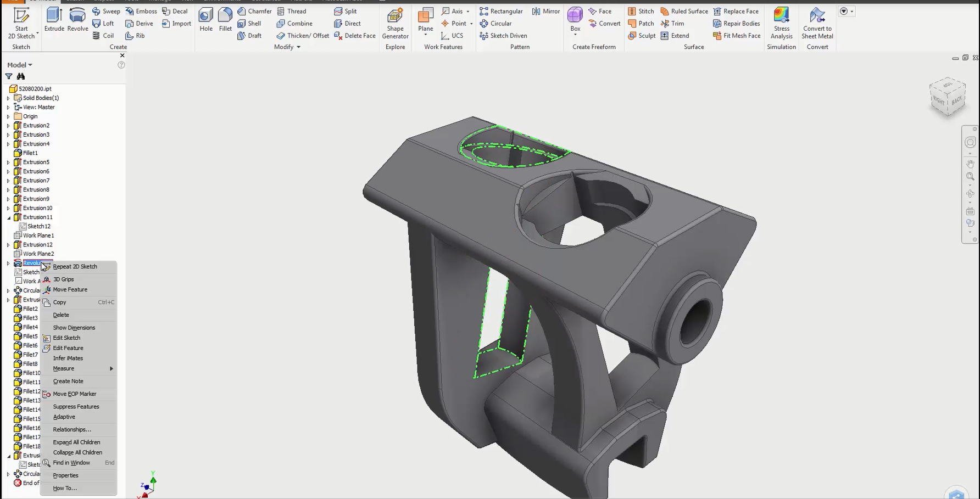980x499 pixels.
Task: Select the Thread tool
Action: pos(293,11)
